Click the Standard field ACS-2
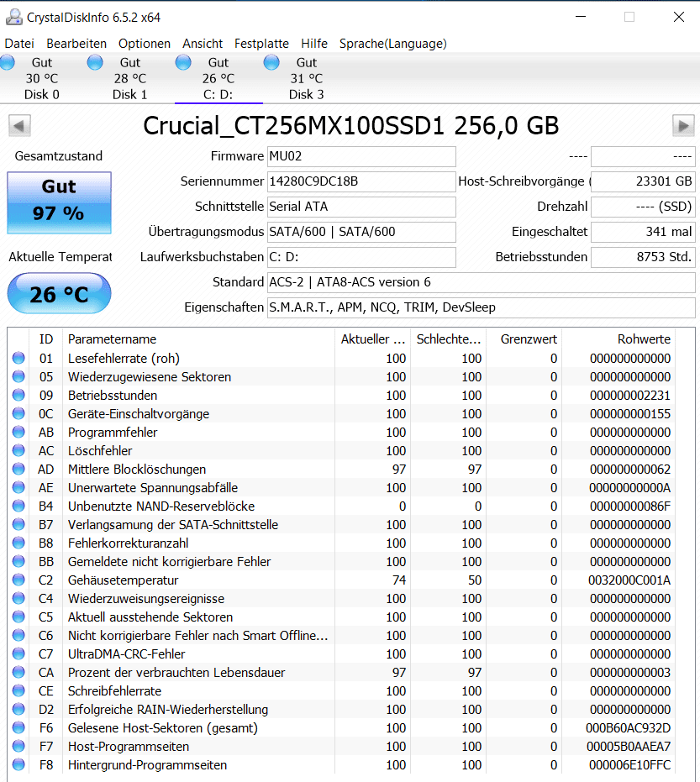700x782 pixels. (482, 282)
